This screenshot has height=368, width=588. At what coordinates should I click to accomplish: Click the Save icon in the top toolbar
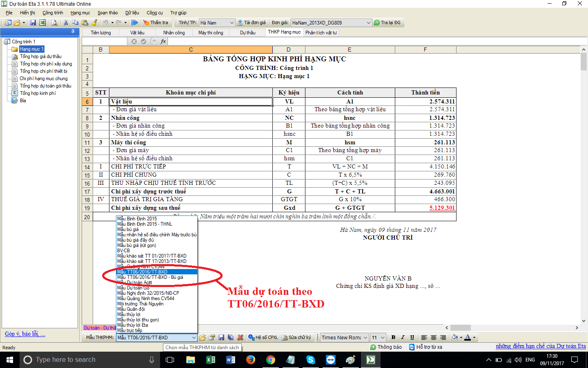[33, 23]
